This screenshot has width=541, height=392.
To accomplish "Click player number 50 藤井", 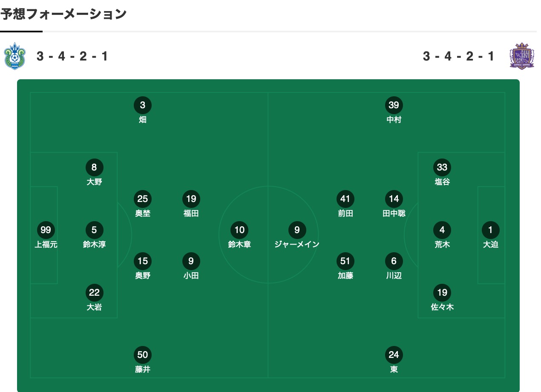I will tap(143, 355).
